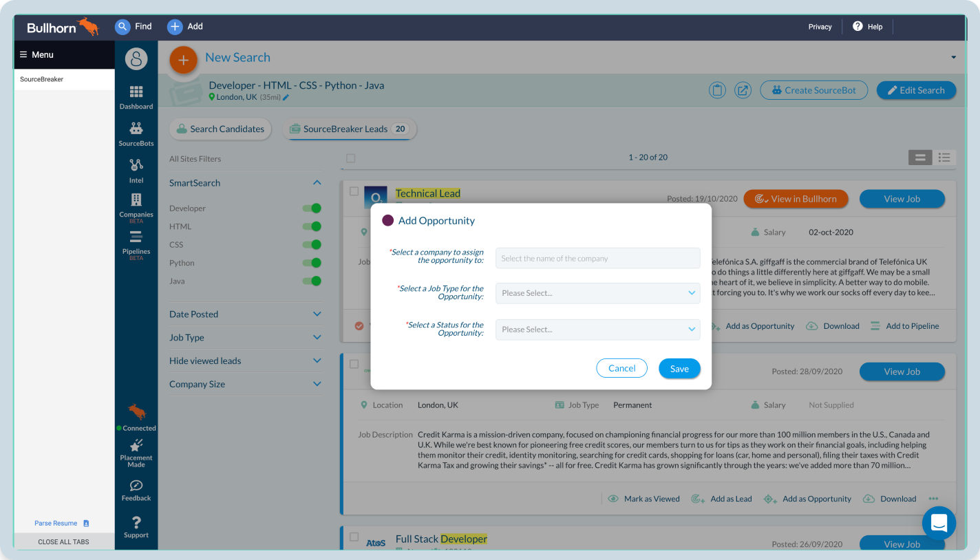Check the Technical Lead job checkbox
The image size is (980, 560).
coord(354,191)
